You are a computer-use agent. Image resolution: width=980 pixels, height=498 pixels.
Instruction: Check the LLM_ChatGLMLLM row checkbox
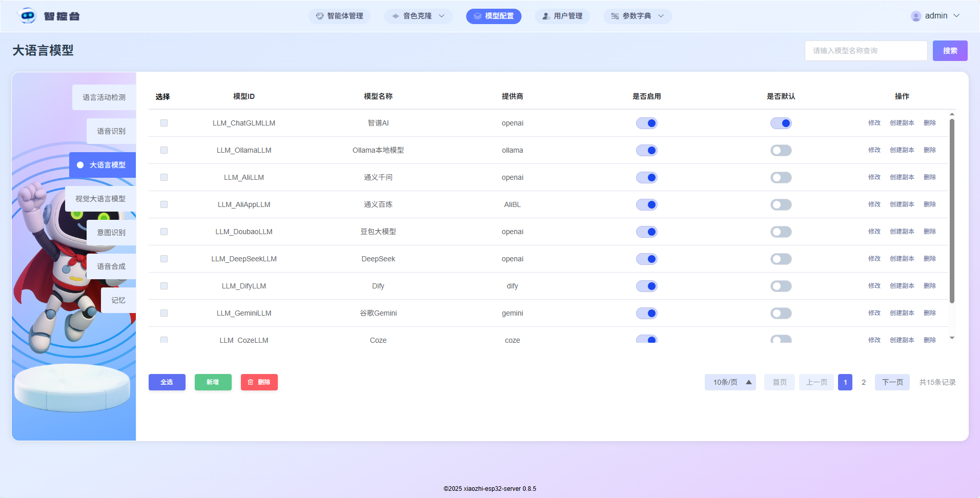click(x=164, y=123)
